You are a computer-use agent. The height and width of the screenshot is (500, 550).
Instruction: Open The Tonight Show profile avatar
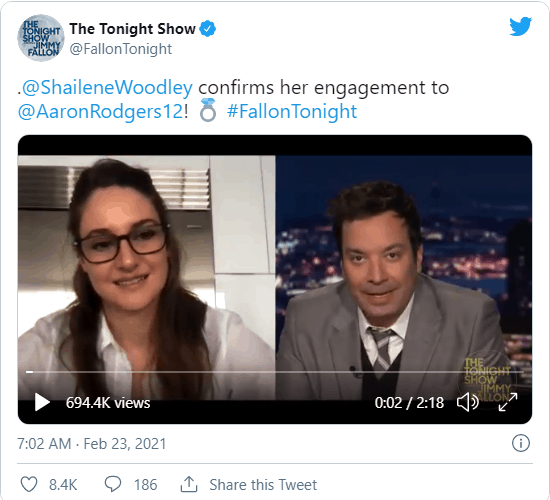click(41, 38)
